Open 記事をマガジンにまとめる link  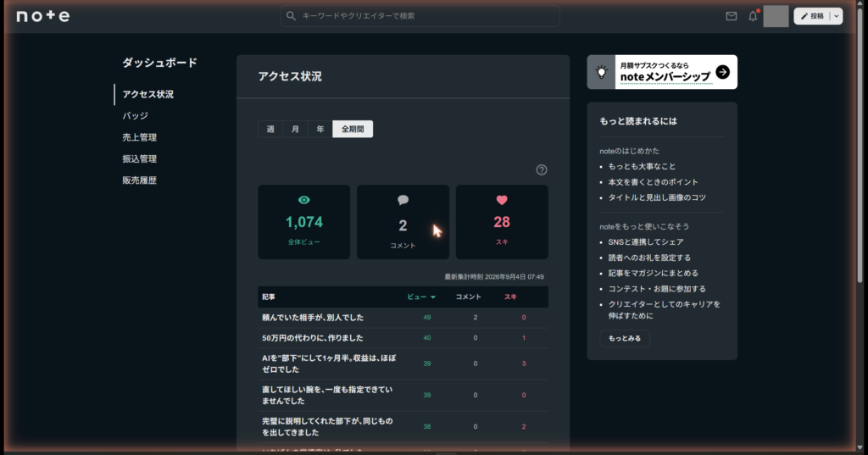point(654,274)
